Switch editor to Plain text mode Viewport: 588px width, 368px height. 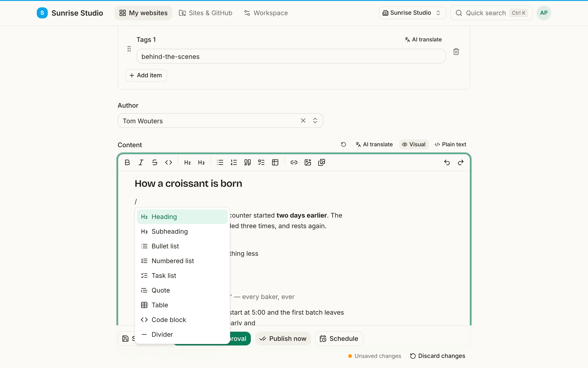(450, 145)
